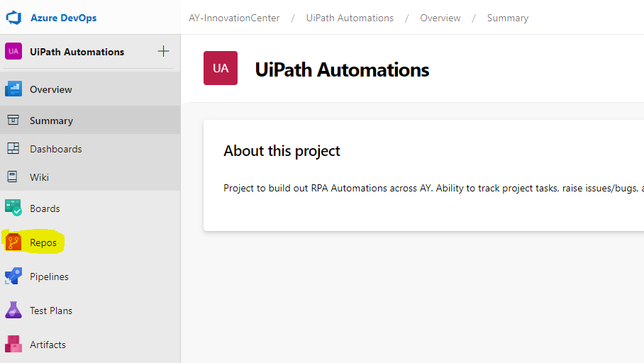Open Repos from the sidebar

pos(43,242)
